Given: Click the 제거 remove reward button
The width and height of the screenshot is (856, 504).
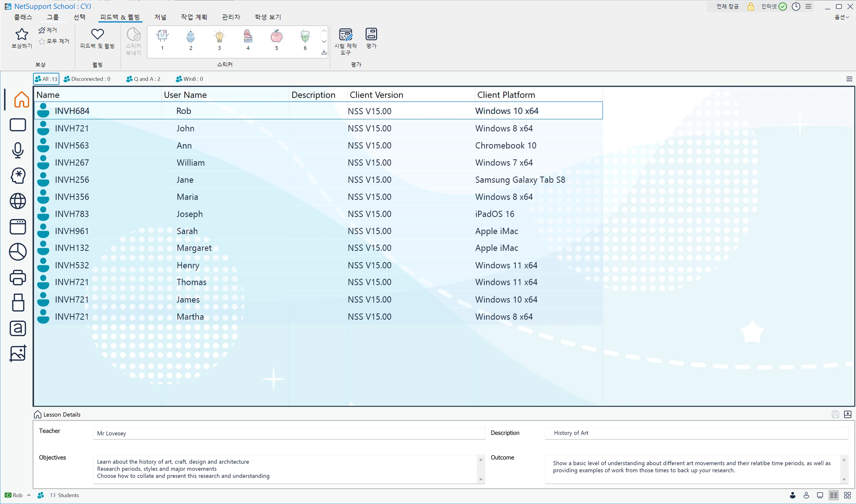Looking at the screenshot, I should tap(48, 30).
